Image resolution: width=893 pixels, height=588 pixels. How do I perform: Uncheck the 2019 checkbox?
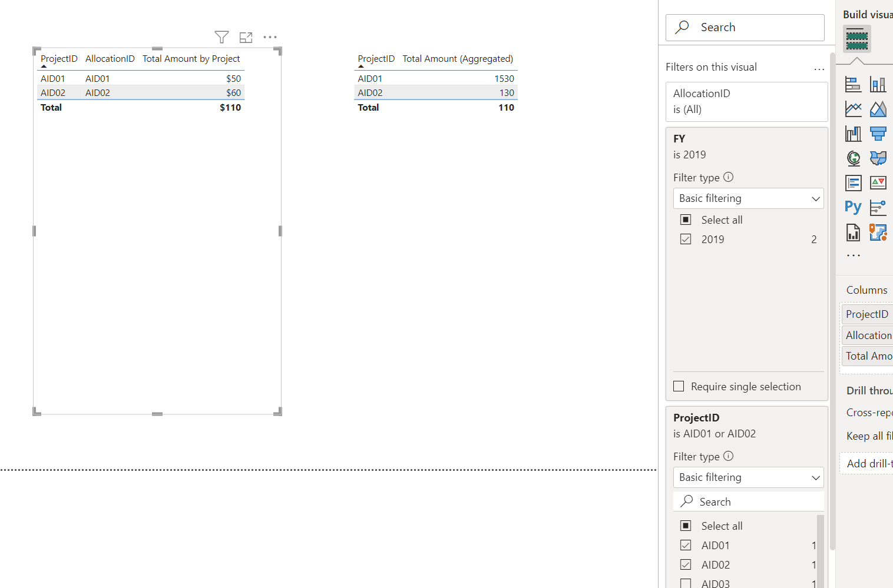(686, 239)
